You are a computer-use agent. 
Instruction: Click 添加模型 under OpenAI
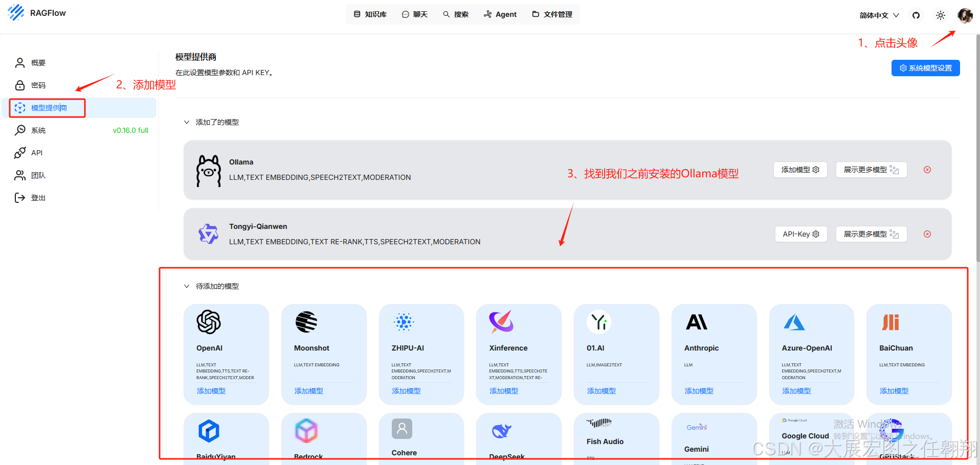pos(211,391)
